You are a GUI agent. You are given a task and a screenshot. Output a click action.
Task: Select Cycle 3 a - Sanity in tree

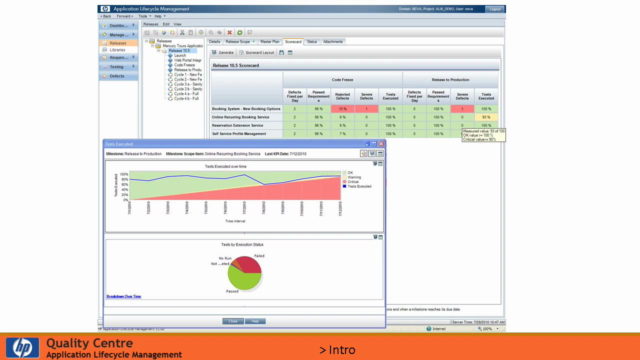(188, 84)
